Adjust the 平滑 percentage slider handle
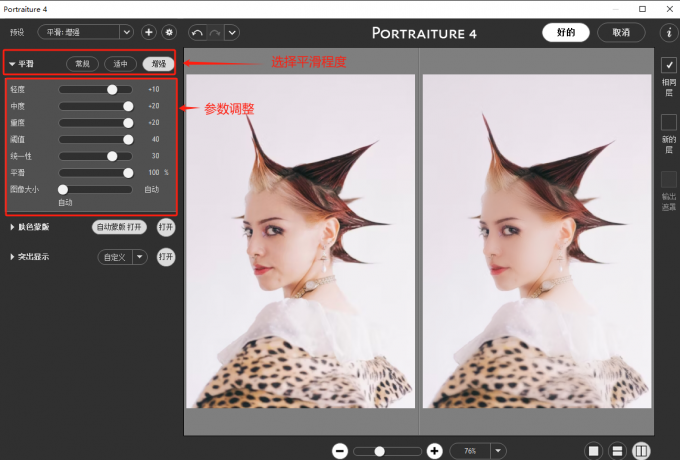Screen dimensions: 680x460 tap(128, 173)
